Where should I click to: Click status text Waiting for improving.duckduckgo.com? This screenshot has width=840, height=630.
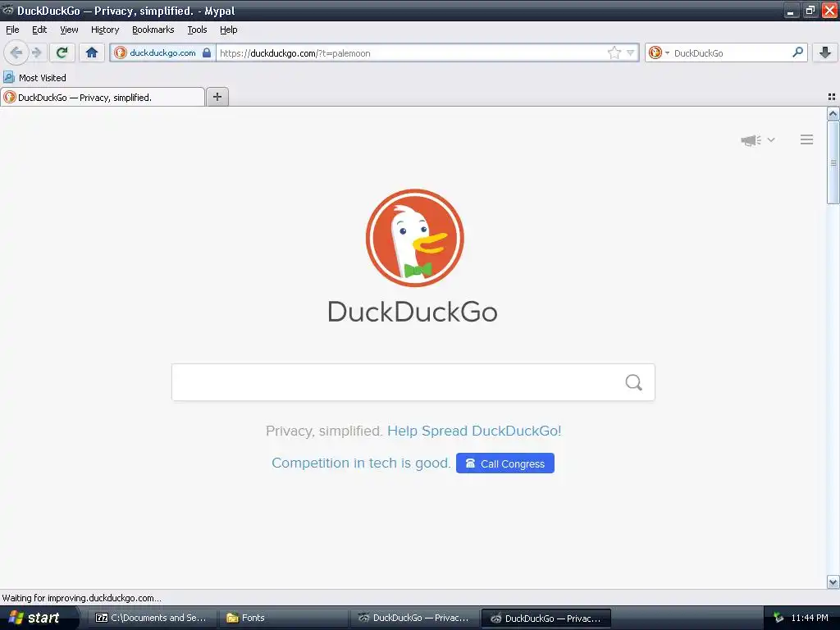tap(81, 598)
